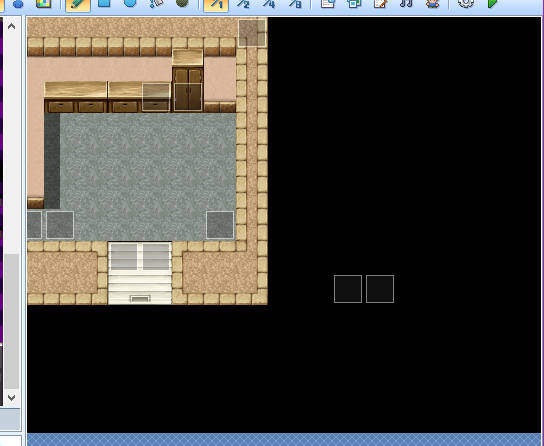The image size is (544, 446).
Task: Open the Database window
Action: [x=328, y=3]
